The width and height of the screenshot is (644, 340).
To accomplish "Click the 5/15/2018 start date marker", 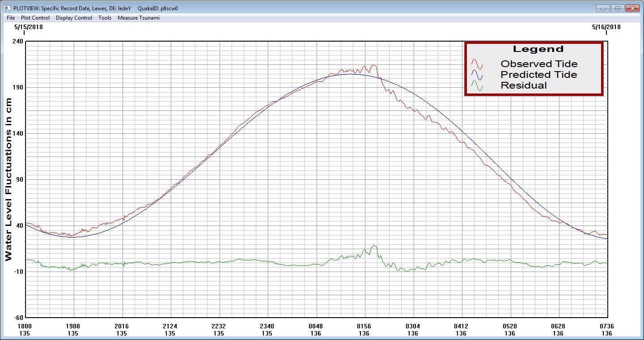I will (x=28, y=27).
